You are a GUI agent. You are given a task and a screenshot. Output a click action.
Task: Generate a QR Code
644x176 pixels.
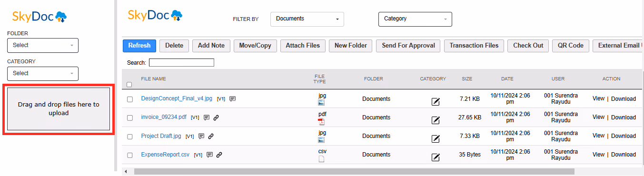571,46
